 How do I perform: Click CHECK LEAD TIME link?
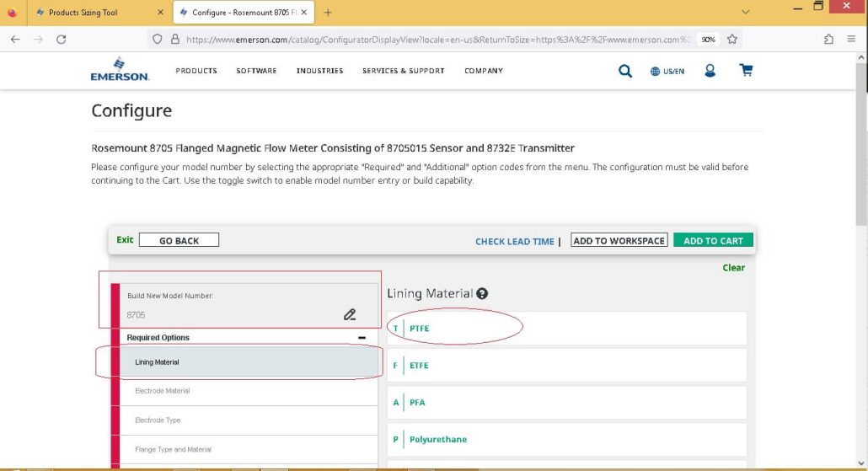(515, 241)
